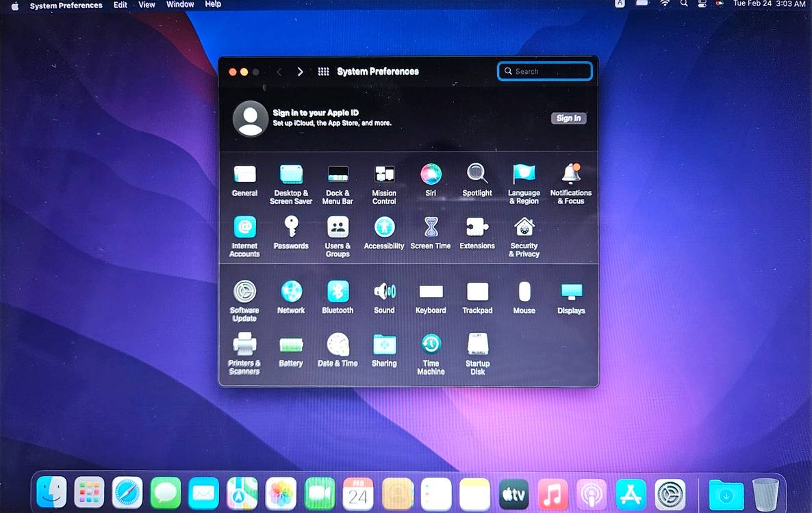812x513 pixels.
Task: Open Software Update pane
Action: point(244,292)
